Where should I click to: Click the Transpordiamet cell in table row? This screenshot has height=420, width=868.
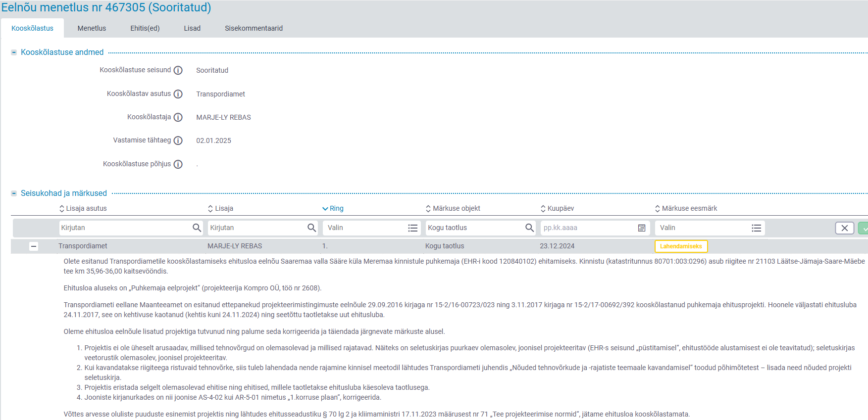83,246
